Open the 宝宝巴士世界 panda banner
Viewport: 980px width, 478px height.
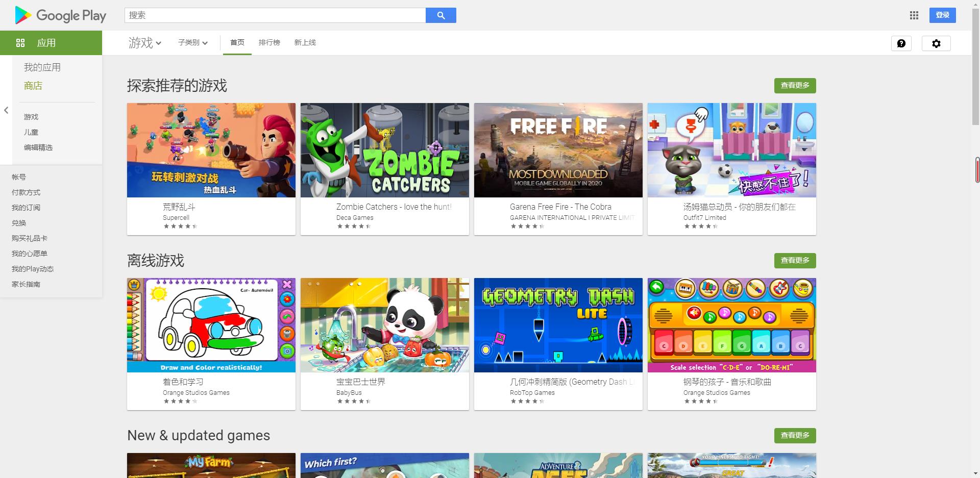[385, 325]
